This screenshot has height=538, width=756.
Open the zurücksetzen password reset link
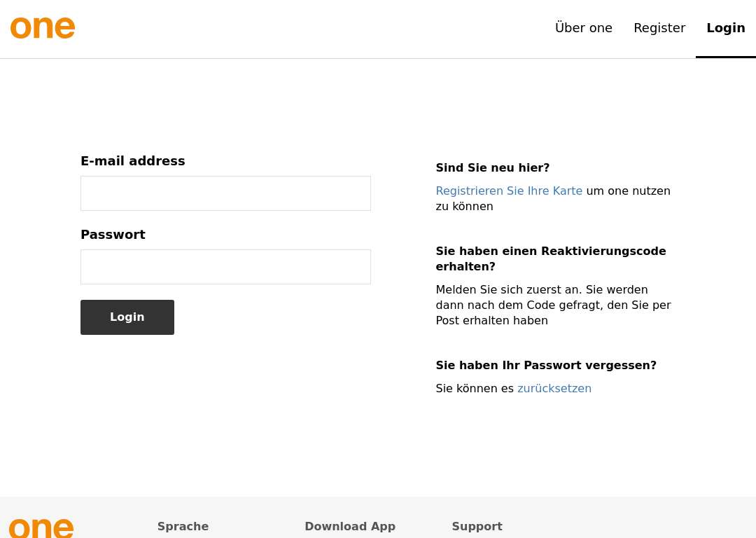tap(554, 388)
